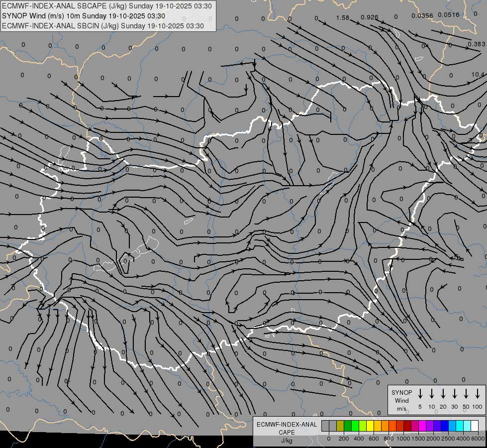Pick the dark green CAPE swatch

[x=348, y=426]
